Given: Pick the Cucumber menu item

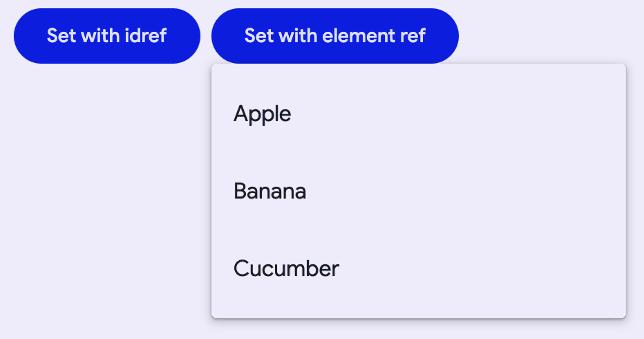Looking at the screenshot, I should [x=286, y=268].
